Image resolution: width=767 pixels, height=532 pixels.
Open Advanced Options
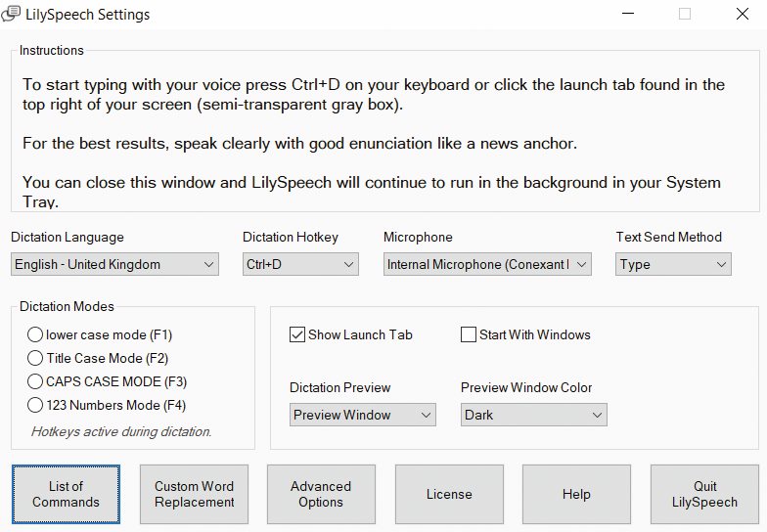(x=321, y=495)
